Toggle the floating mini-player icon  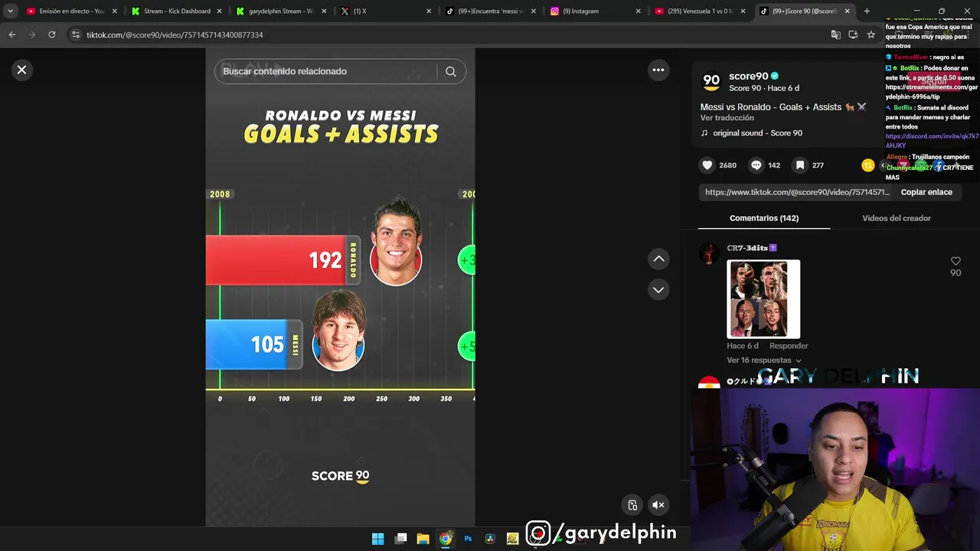(x=632, y=504)
